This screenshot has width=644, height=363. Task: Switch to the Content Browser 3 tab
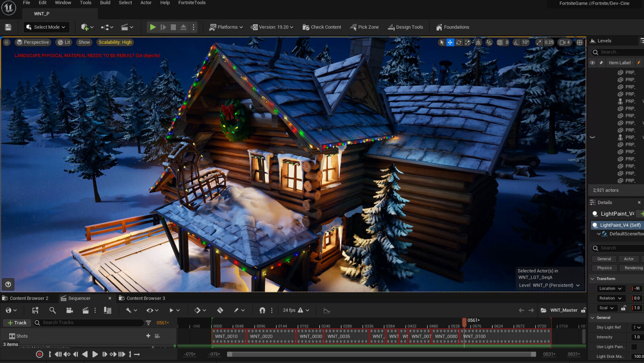point(142,298)
